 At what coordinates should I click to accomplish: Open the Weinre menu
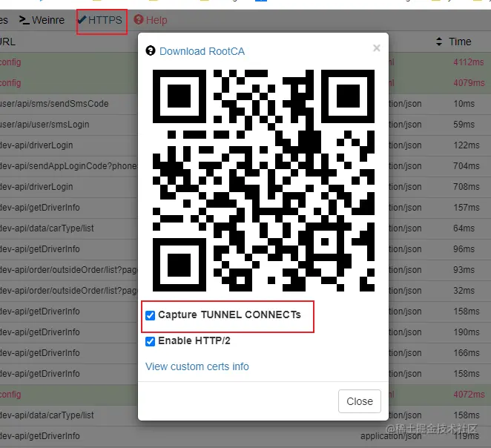click(x=42, y=20)
